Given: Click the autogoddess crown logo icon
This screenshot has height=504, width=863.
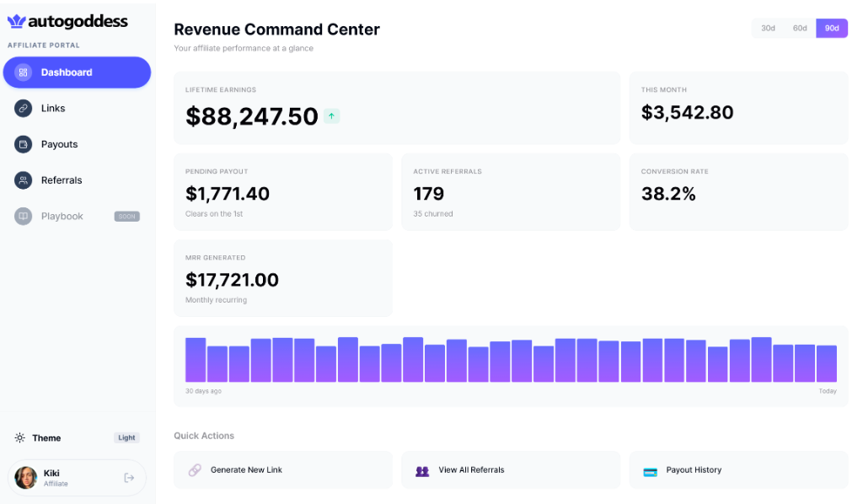Looking at the screenshot, I should coord(16,21).
